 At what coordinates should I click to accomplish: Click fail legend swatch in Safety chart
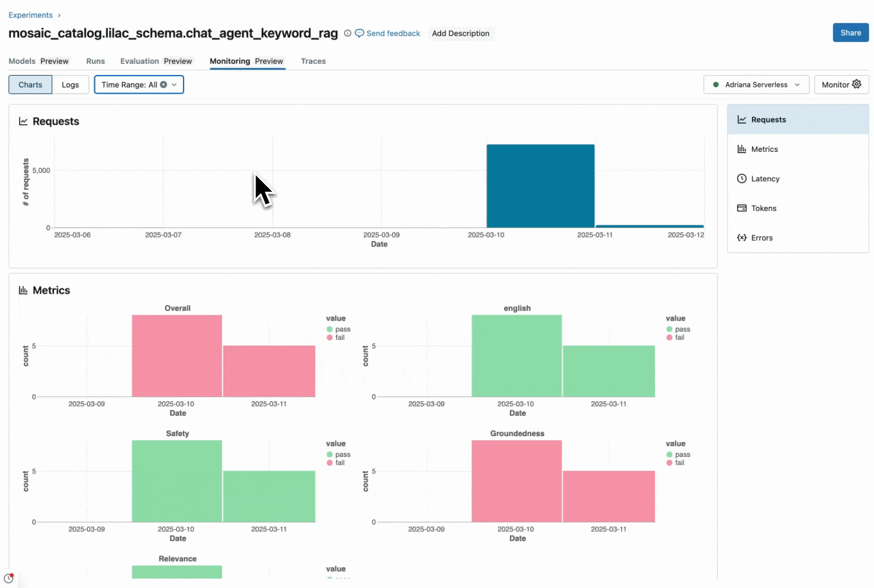[330, 463]
